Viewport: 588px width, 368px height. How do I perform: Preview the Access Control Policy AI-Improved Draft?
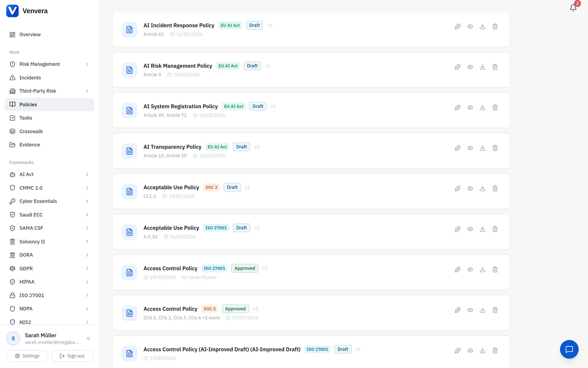tap(470, 350)
